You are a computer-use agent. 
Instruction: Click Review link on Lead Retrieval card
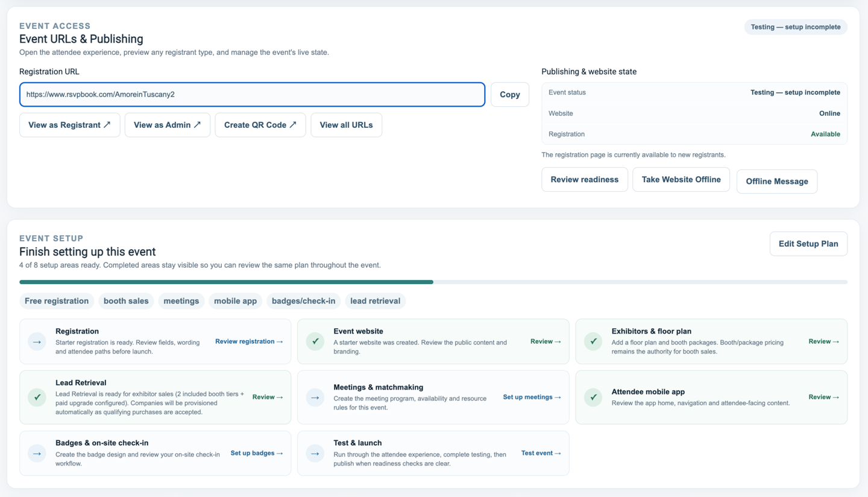pyautogui.click(x=268, y=397)
